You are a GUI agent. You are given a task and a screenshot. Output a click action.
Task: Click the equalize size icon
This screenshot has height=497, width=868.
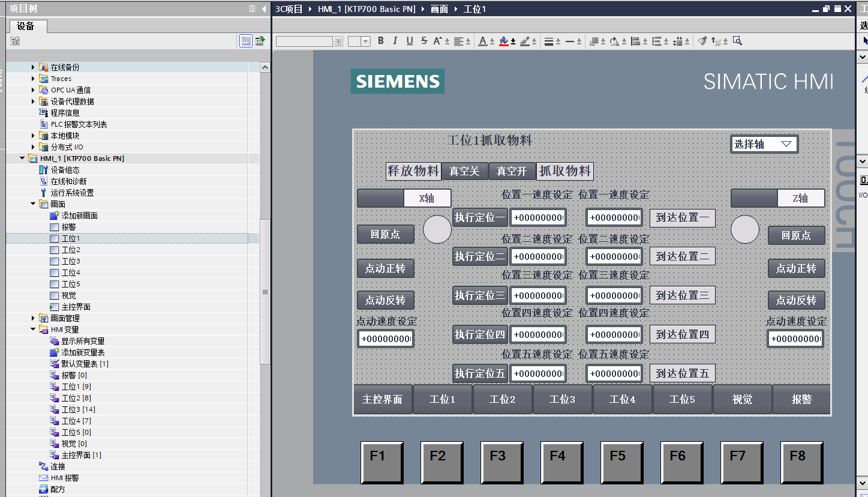pos(678,41)
